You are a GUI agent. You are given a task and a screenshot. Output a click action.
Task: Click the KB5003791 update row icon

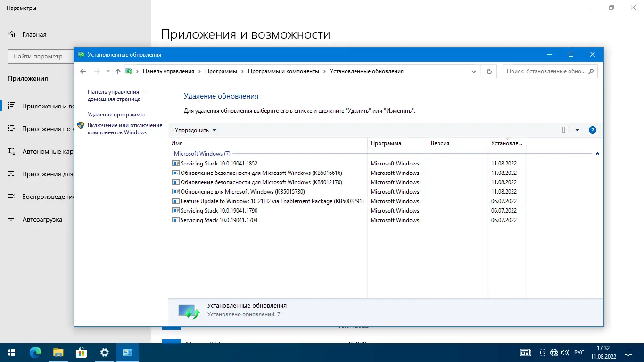click(x=176, y=201)
